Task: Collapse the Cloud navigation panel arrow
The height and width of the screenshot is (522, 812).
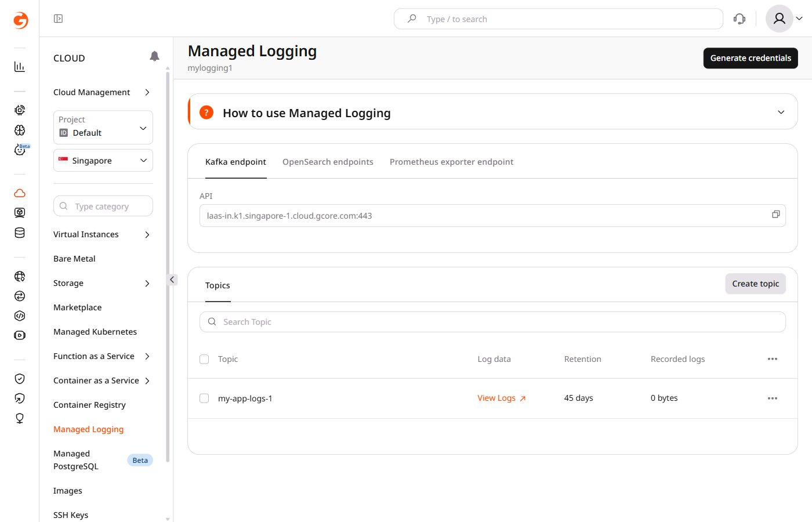Action: click(172, 280)
